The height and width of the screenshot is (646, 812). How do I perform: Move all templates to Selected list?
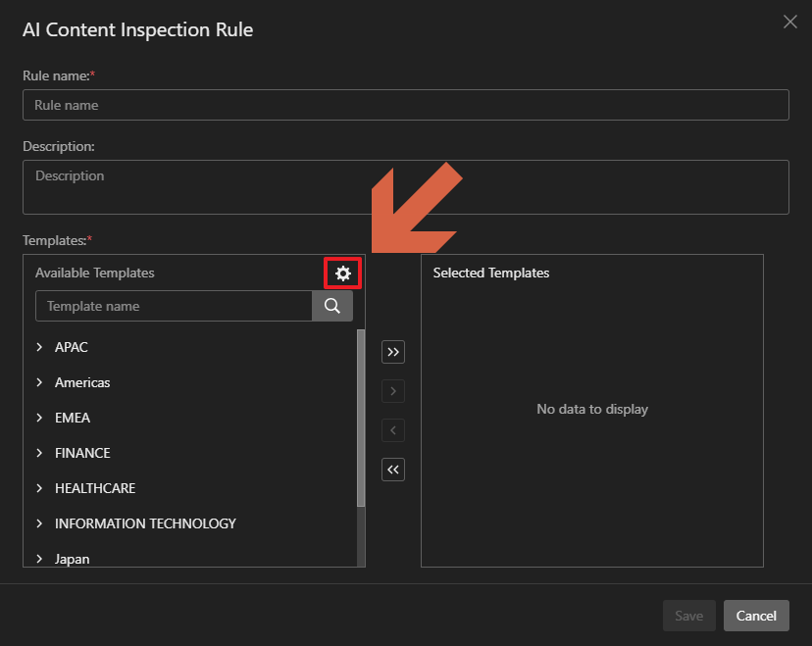[393, 352]
